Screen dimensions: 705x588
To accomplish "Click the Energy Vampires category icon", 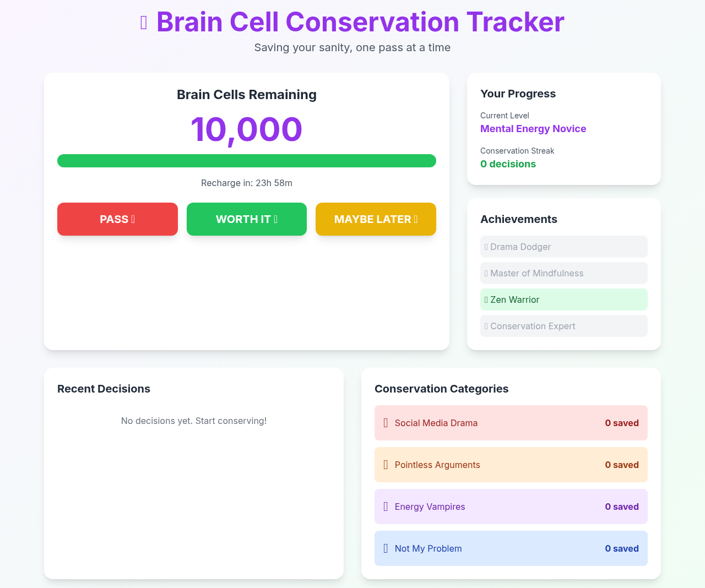I will pos(386,507).
